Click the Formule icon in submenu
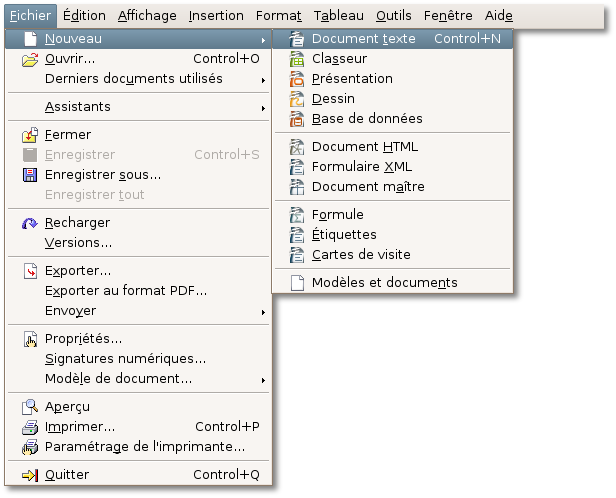 click(x=297, y=215)
